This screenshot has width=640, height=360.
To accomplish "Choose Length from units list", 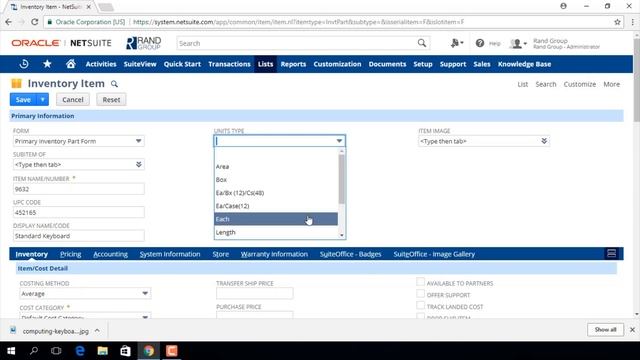I will (276, 232).
